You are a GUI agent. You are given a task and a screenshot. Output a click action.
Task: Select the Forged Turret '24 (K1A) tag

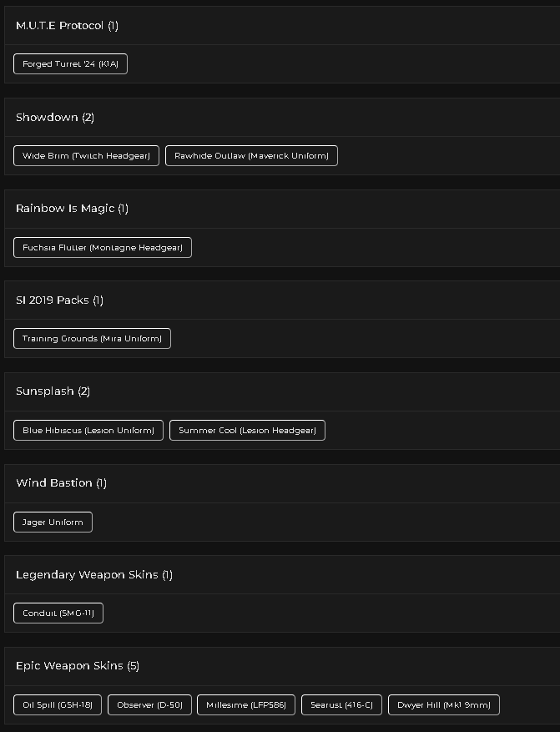[x=70, y=64]
